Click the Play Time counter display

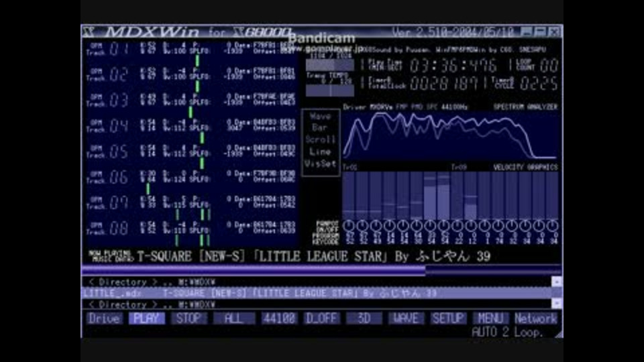pos(453,66)
